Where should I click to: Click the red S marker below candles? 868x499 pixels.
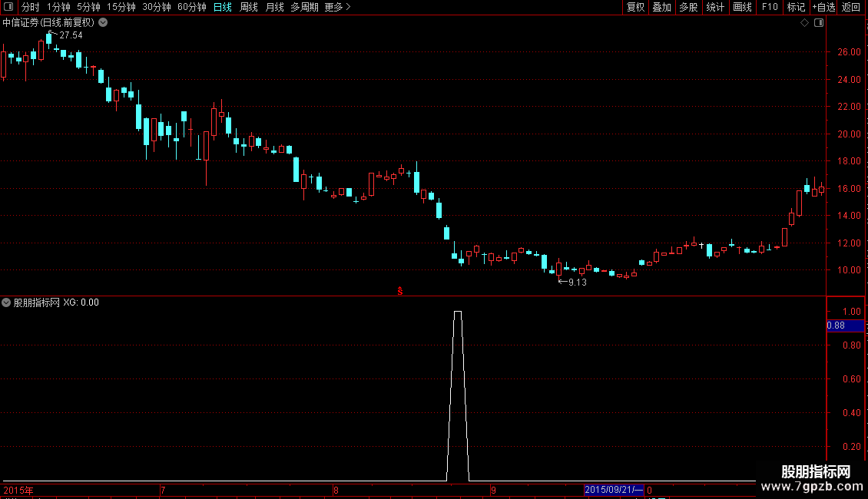[399, 291]
